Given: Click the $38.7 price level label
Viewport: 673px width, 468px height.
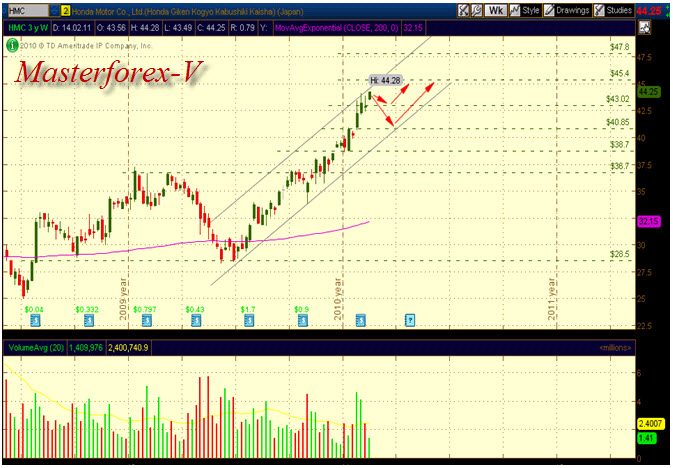Looking at the screenshot, I should 619,145.
